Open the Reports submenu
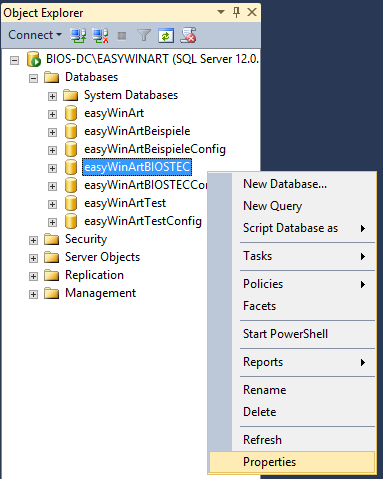The height and width of the screenshot is (479, 383). click(292, 362)
